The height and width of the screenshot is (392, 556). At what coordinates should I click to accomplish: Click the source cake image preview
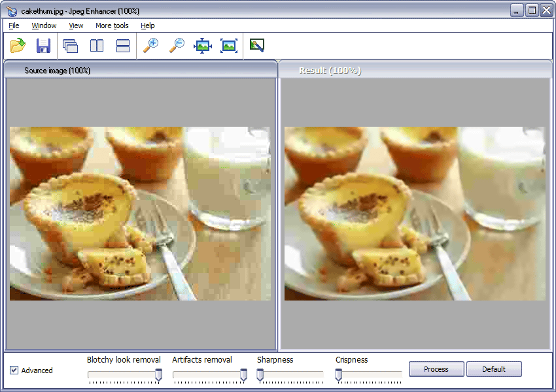[x=140, y=214]
